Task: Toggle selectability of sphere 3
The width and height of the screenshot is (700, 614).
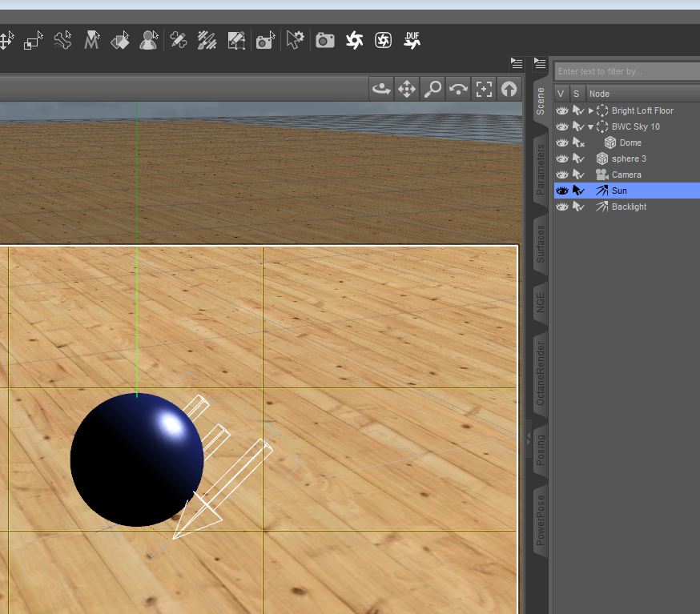Action: tap(578, 159)
